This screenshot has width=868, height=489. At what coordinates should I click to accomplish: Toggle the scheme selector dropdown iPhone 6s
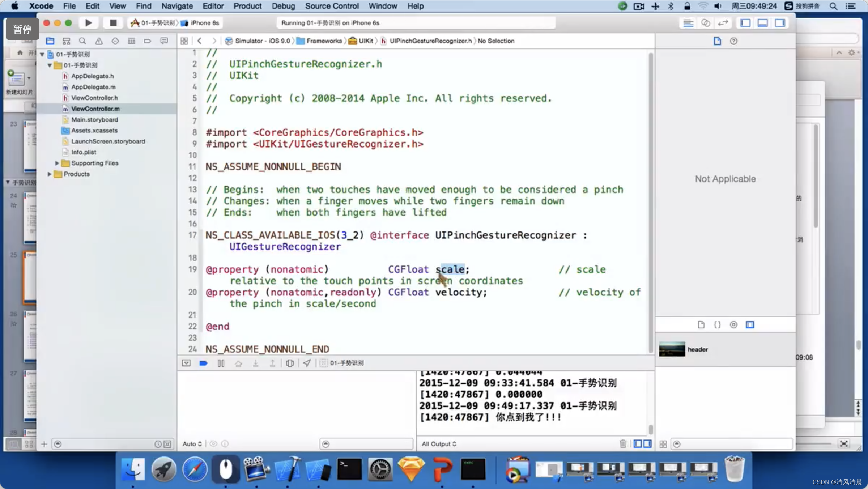[x=203, y=23]
